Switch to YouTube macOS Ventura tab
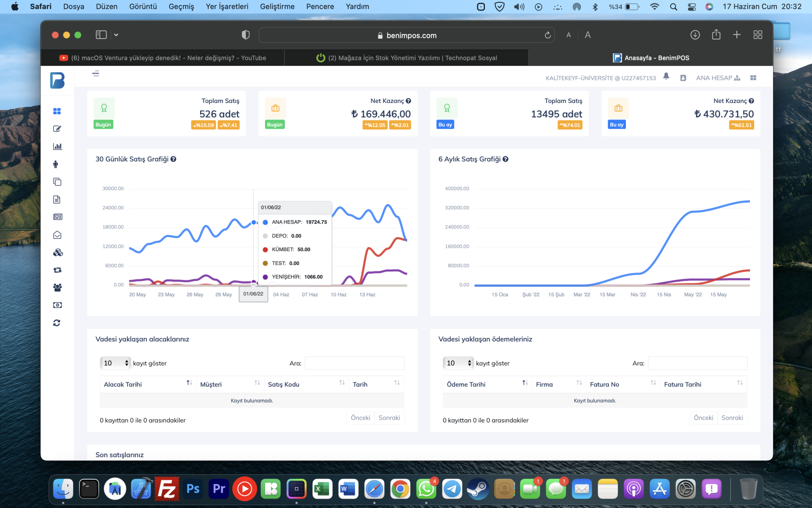This screenshot has height=508, width=812. (x=163, y=58)
